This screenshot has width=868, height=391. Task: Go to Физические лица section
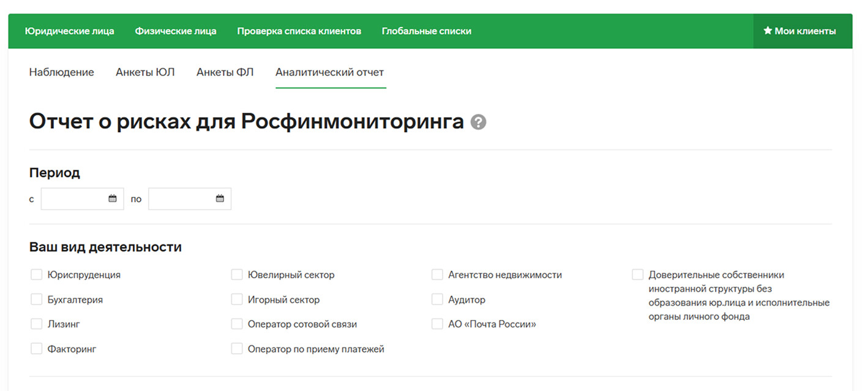pos(176,31)
